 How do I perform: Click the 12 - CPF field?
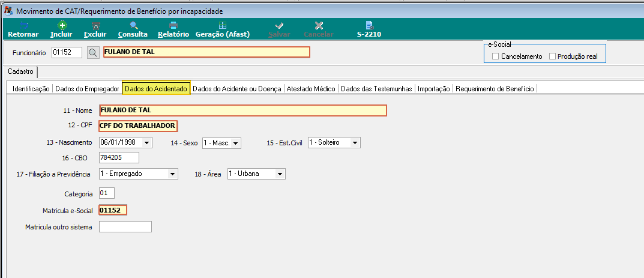coord(138,125)
